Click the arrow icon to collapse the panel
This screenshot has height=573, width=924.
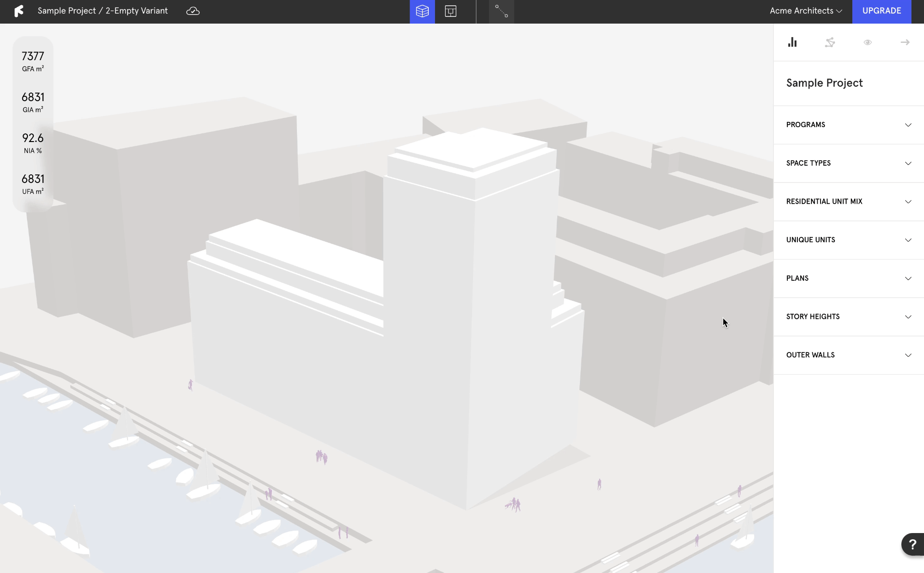pos(905,42)
